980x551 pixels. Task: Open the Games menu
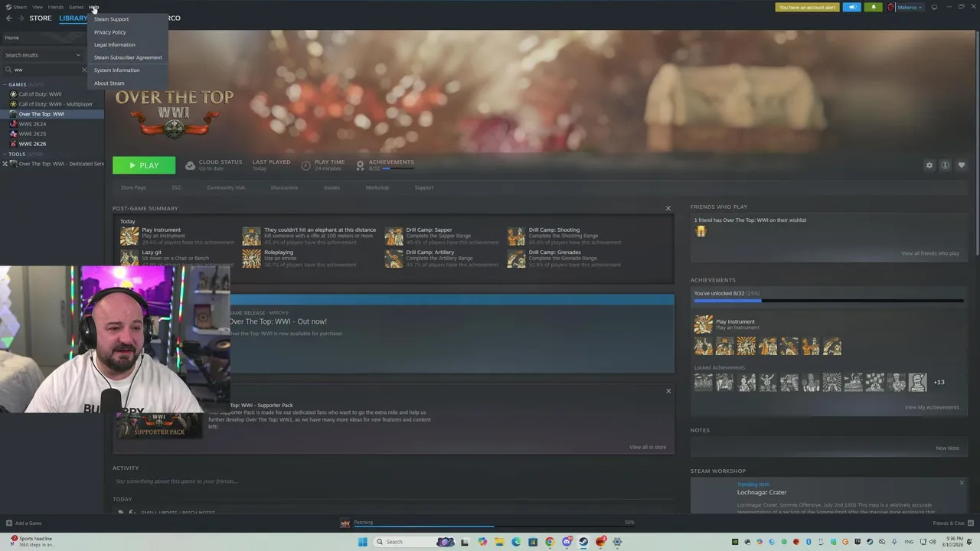pos(76,7)
